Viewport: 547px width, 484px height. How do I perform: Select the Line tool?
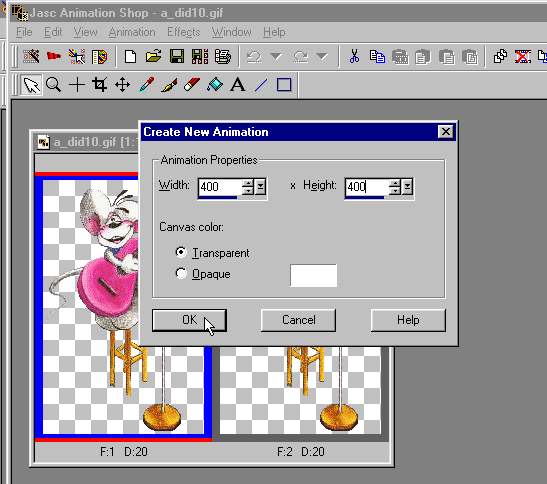[x=261, y=85]
